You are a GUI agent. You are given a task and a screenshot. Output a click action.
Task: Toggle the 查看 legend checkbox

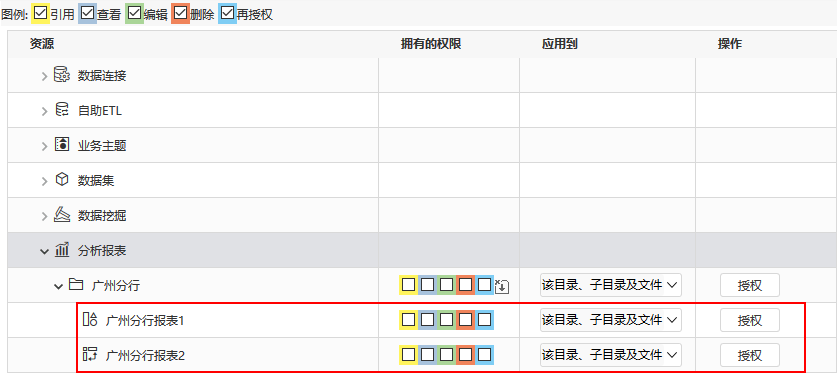(87, 13)
